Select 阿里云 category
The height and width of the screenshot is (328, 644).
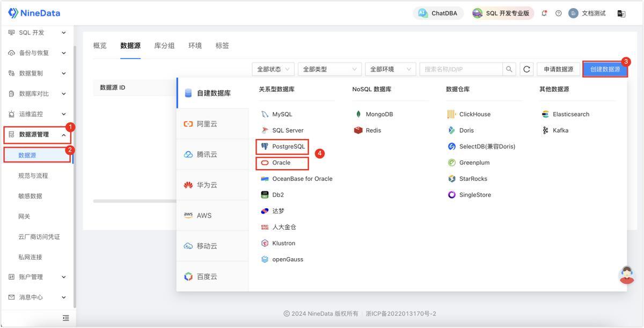[x=213, y=123]
